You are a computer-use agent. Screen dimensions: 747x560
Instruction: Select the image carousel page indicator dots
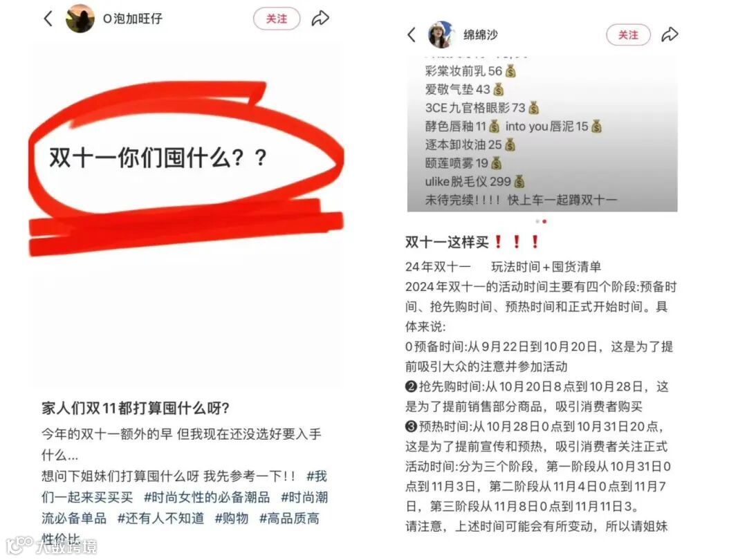tap(541, 221)
